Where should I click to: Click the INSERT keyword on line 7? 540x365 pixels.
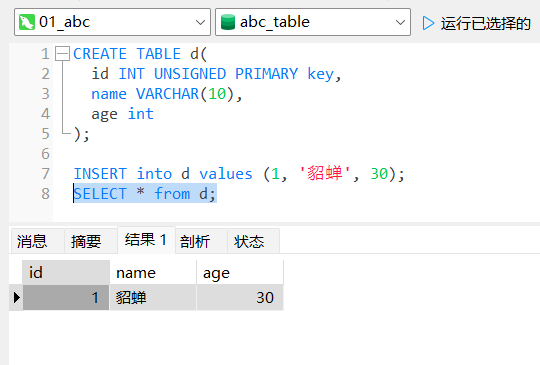coord(100,174)
